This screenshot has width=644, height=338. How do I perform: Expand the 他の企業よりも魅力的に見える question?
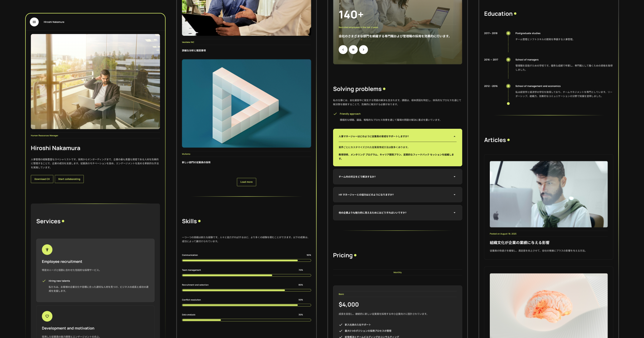point(397,212)
